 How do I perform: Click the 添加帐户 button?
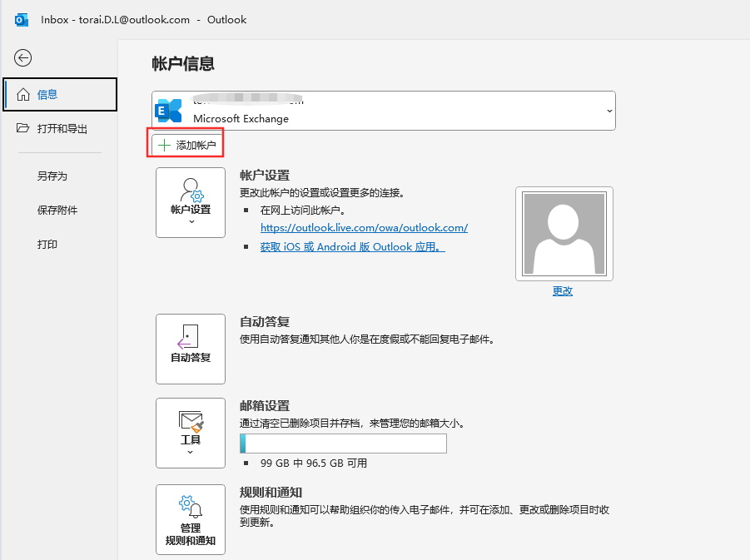point(186,145)
